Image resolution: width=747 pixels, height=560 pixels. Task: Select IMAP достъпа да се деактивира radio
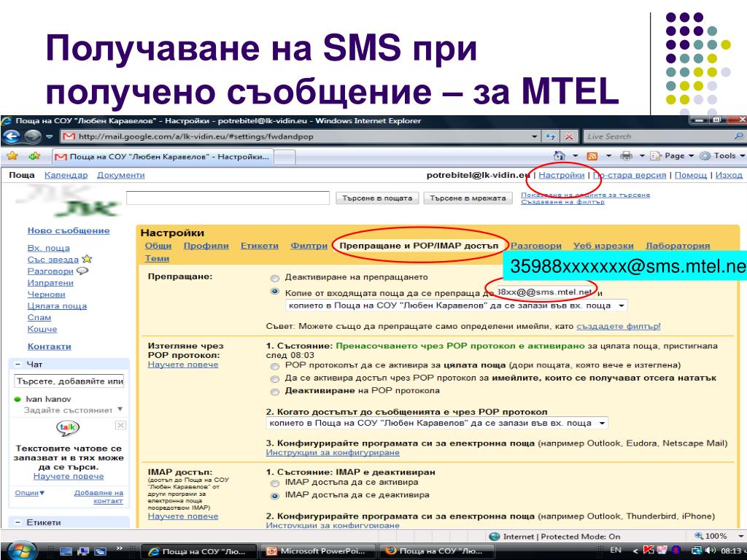[x=274, y=496]
